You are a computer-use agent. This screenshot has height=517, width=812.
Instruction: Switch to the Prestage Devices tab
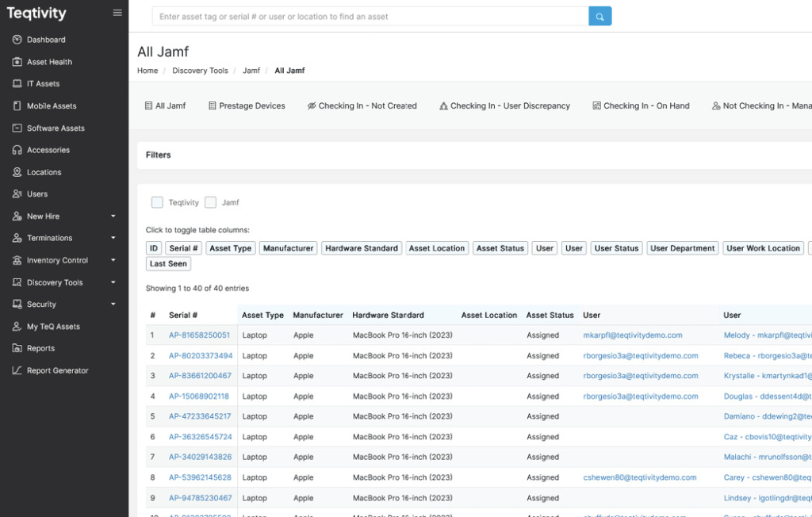click(x=247, y=105)
